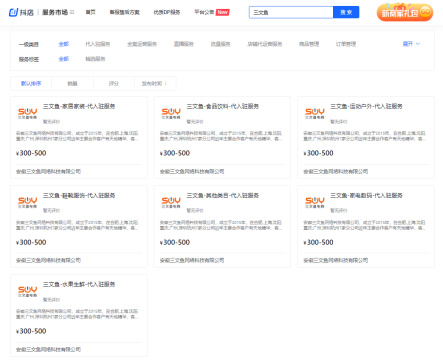Click the search field containing 三文鱼
This screenshot has width=443, height=362.
(x=291, y=12)
